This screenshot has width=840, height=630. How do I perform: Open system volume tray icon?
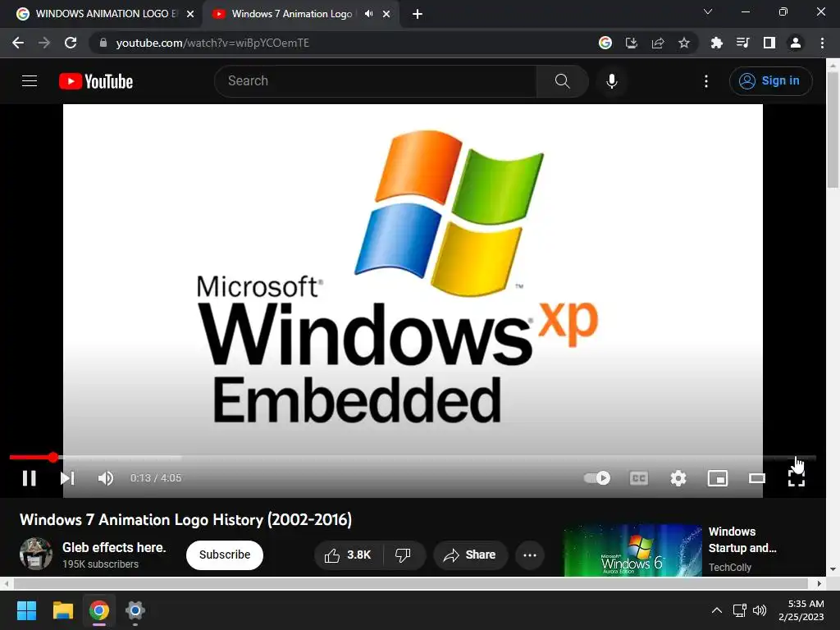759,610
